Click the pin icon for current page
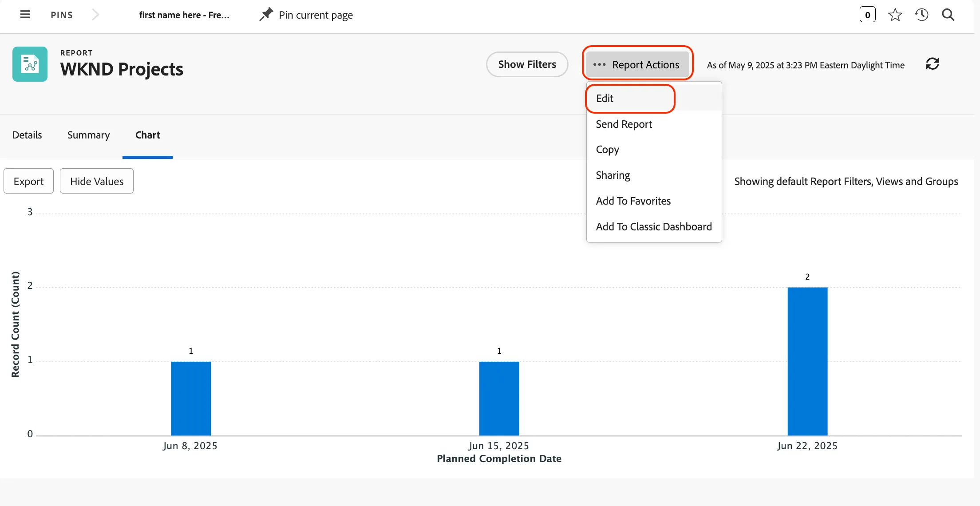Screen dimensions: 980x506 click(x=266, y=15)
